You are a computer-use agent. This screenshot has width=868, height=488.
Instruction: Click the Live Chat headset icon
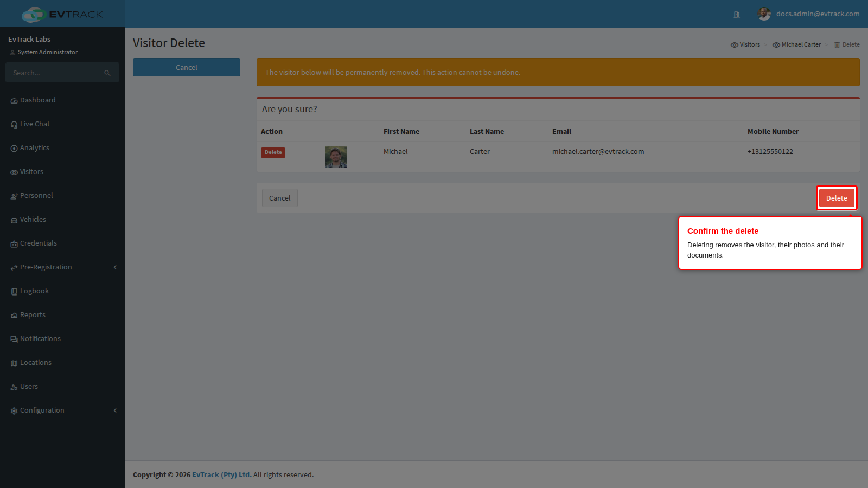14,125
